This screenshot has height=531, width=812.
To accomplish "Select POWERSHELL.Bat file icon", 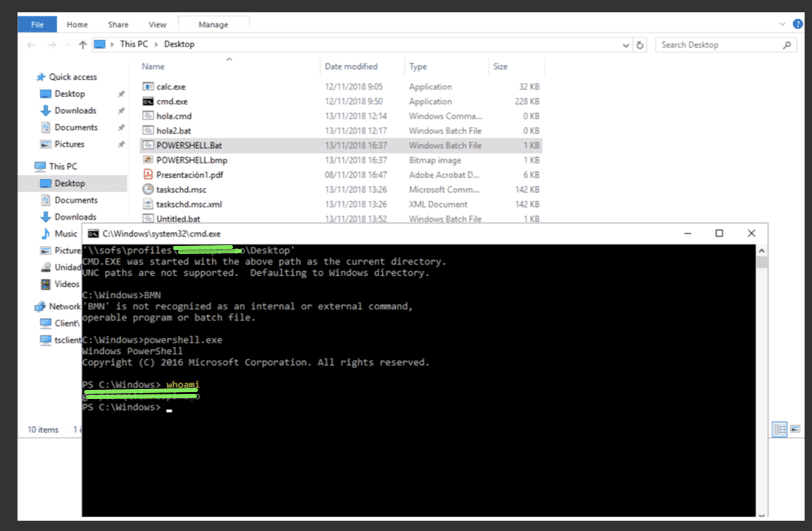I will click(148, 146).
